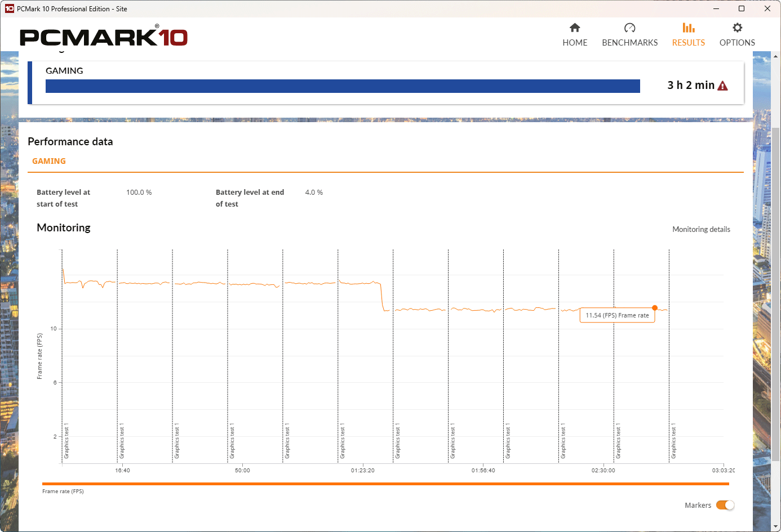This screenshot has width=781, height=532.
Task: Maximize the PCMark 10 window
Action: click(742, 8)
